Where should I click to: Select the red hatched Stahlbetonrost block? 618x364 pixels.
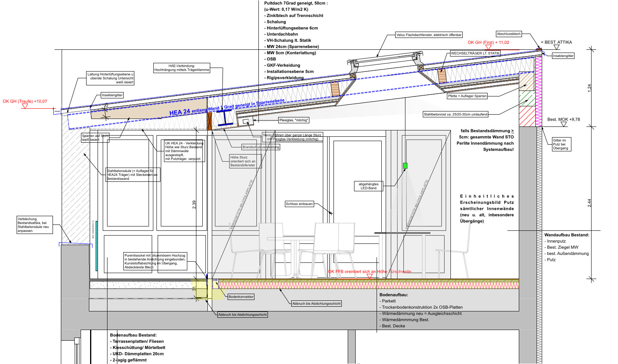pos(527,116)
